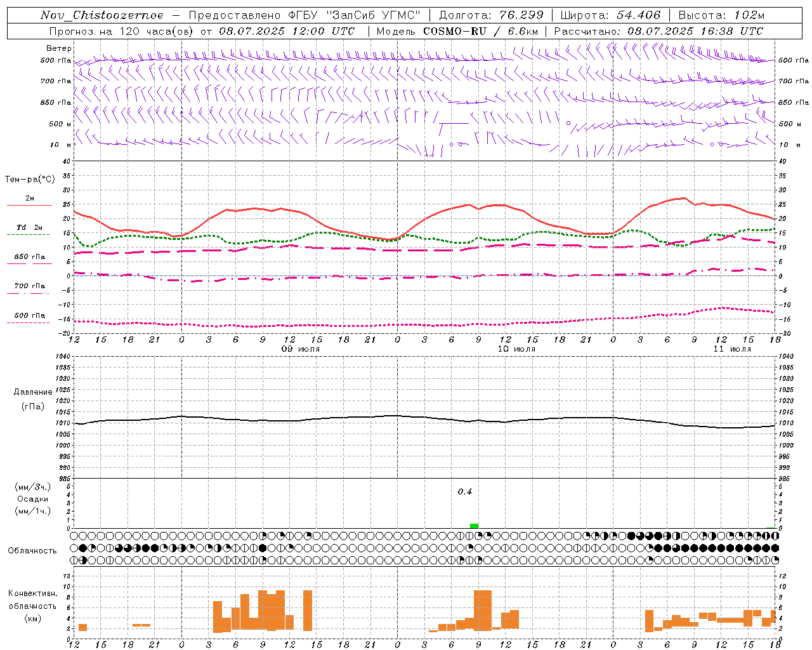Click the 10 июля date label
This screenshot has height=650, width=812.
tap(516, 349)
